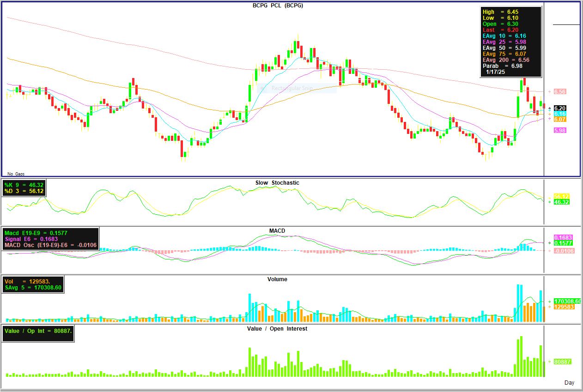Screen dimensions: 583x392
Task: Select the High = 6.45 legend line
Action: 500,12
